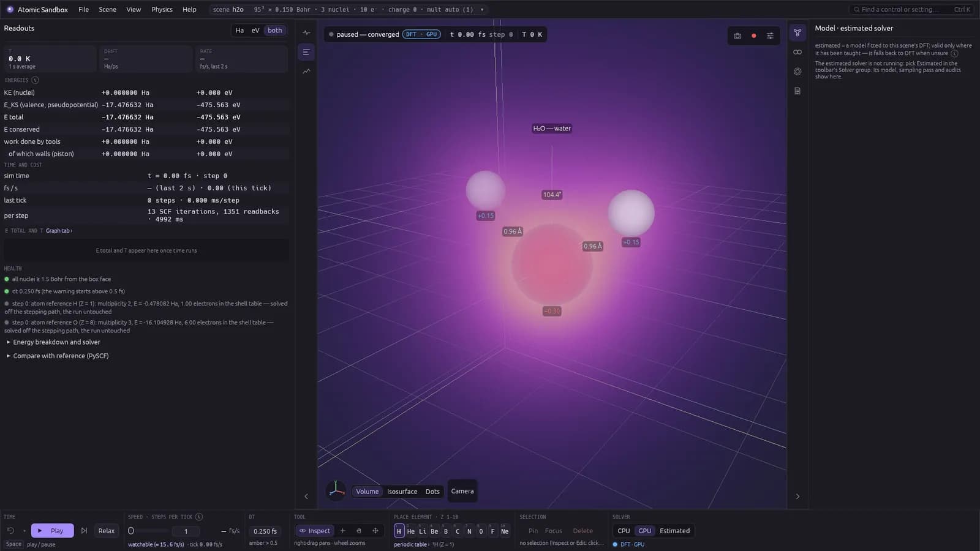Select the move/translate tool icon
The height and width of the screenshot is (551, 980).
click(x=375, y=531)
